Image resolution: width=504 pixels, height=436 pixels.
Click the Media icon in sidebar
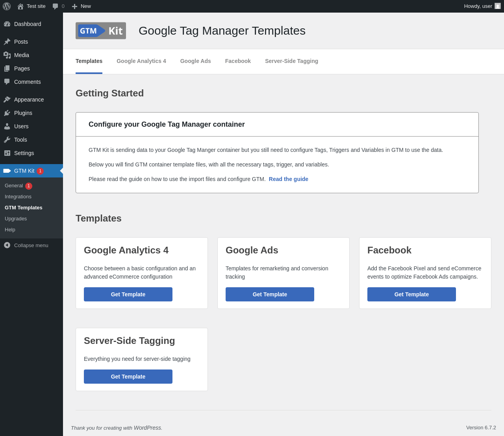7,55
